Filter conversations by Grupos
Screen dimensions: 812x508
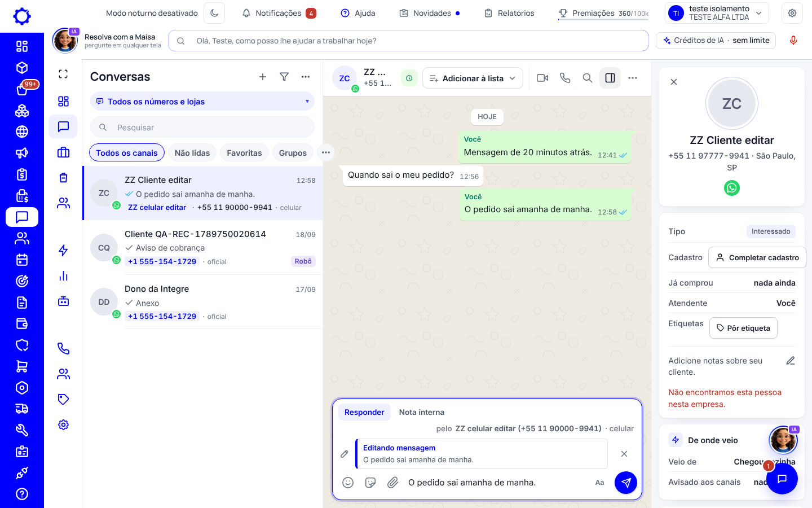[x=293, y=153]
